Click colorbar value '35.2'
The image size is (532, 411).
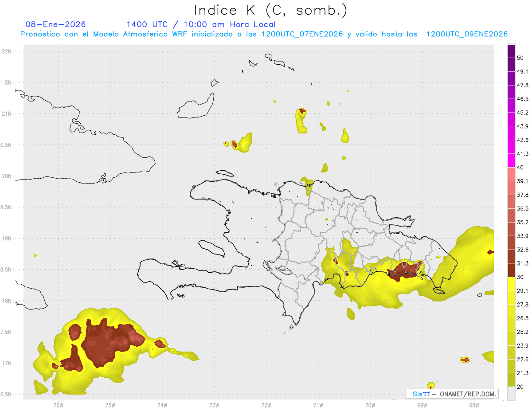click(523, 222)
